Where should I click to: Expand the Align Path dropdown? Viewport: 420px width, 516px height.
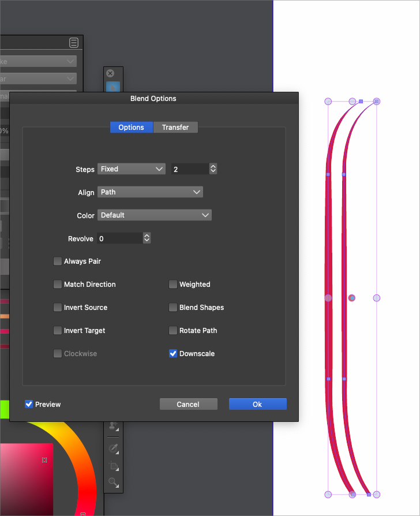[x=150, y=192]
